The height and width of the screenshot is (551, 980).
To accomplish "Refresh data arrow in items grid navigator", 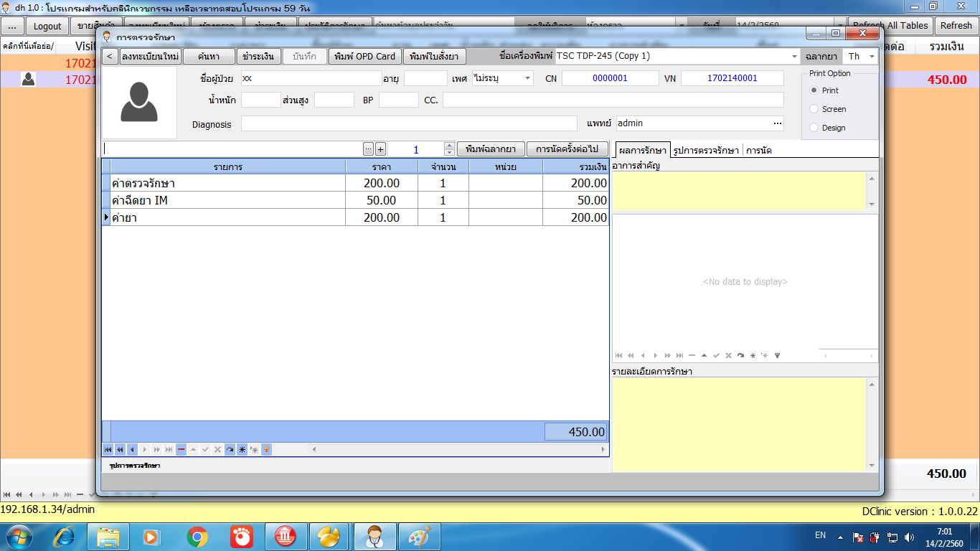I will click(230, 449).
